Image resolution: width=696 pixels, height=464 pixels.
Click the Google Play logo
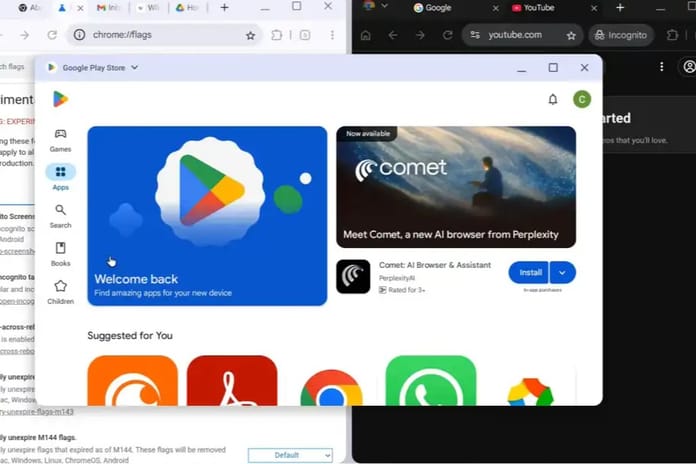(60, 99)
